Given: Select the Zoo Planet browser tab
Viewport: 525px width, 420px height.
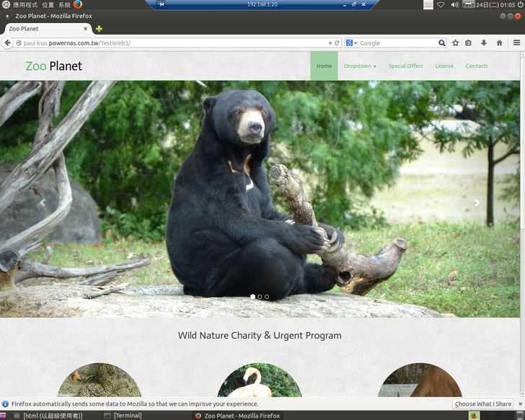Looking at the screenshot, I should [x=45, y=29].
